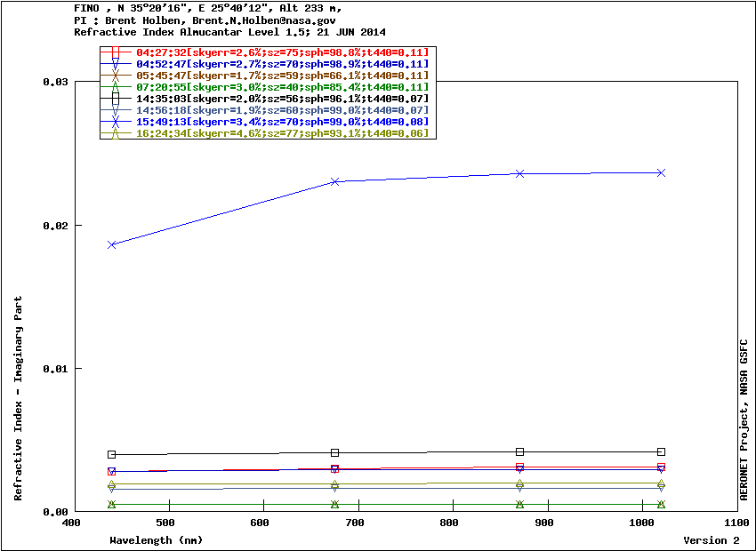Click the red square marker in the 04:27:32 legend entry
Screen dimensions: 756x551
coord(116,52)
